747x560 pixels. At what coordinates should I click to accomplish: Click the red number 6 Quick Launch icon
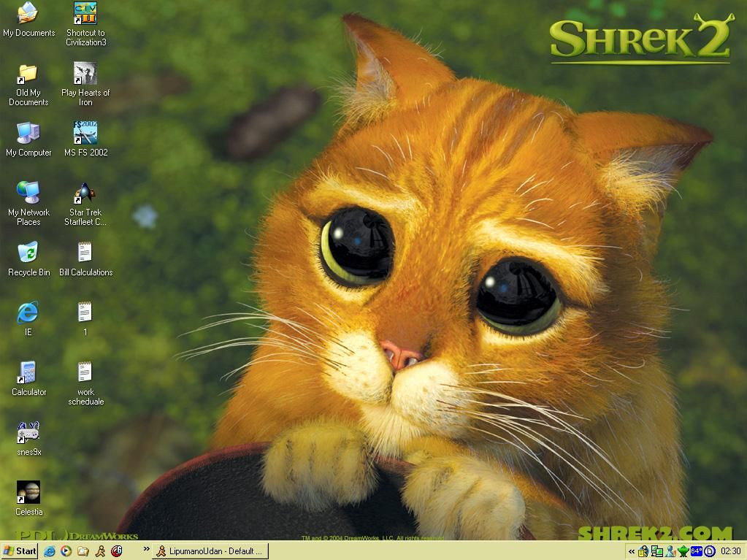pyautogui.click(x=117, y=551)
